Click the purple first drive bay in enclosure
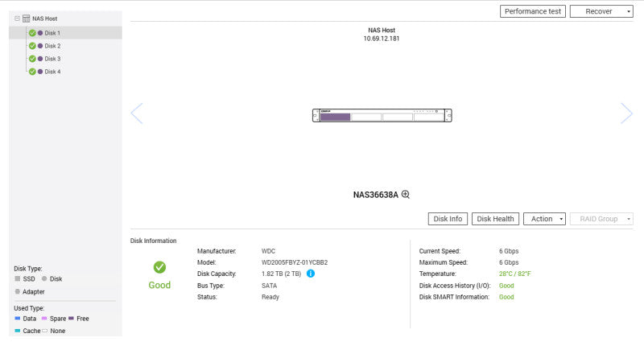Screen dimensions: 644x346 pos(335,117)
